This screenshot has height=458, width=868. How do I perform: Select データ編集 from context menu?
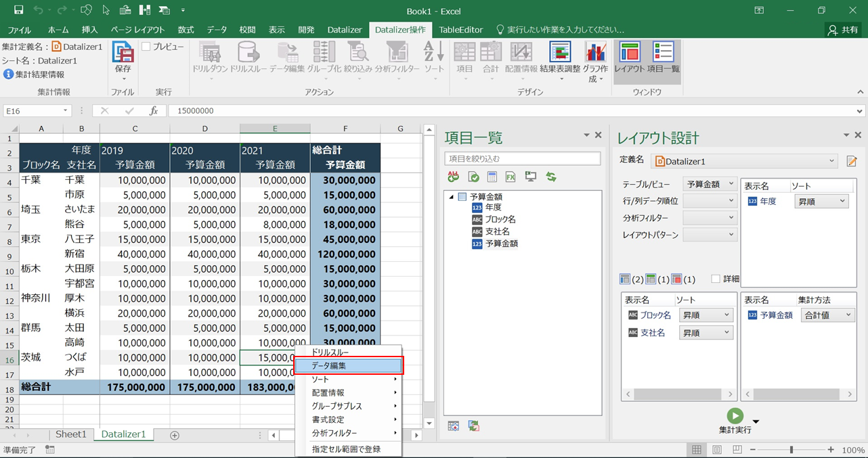[348, 366]
